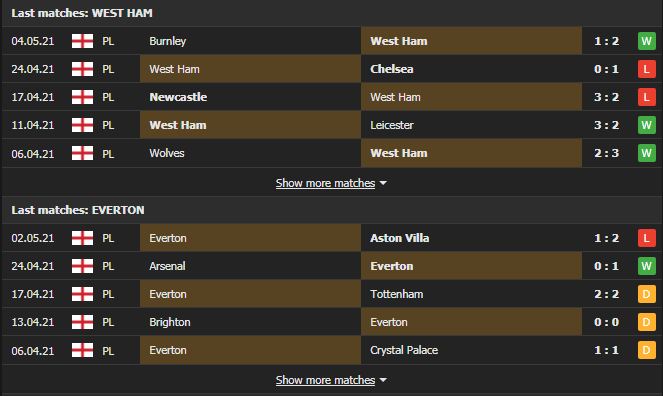This screenshot has width=663, height=396.
Task: Select the Aston Villa team name
Action: [400, 238]
